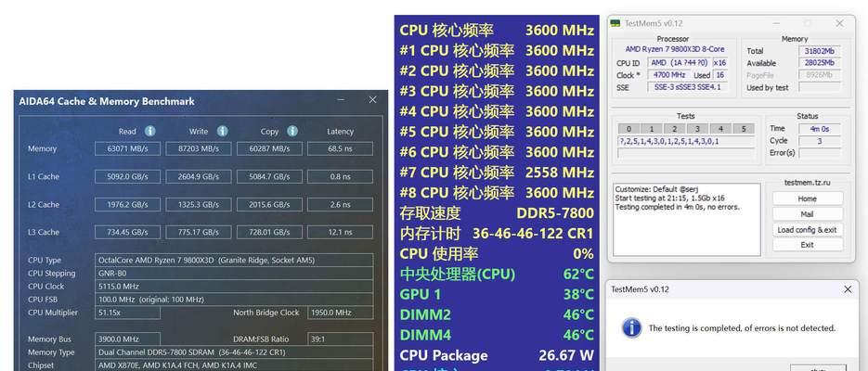This screenshot has height=371, width=868.
Task: Click the Used threads field showing 16
Action: (x=719, y=75)
